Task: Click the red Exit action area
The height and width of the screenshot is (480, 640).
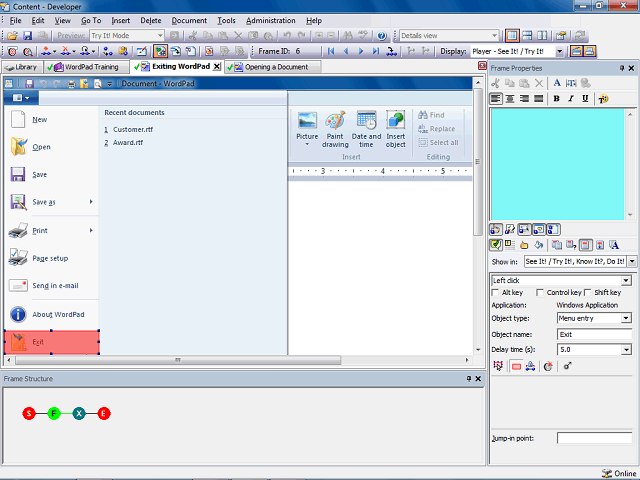Action: click(x=52, y=342)
